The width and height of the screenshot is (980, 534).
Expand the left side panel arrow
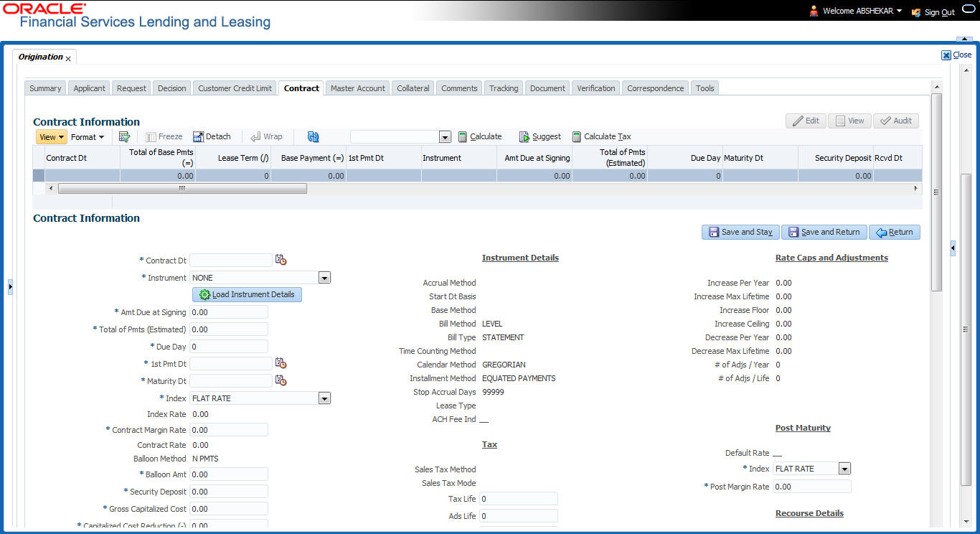pyautogui.click(x=10, y=286)
